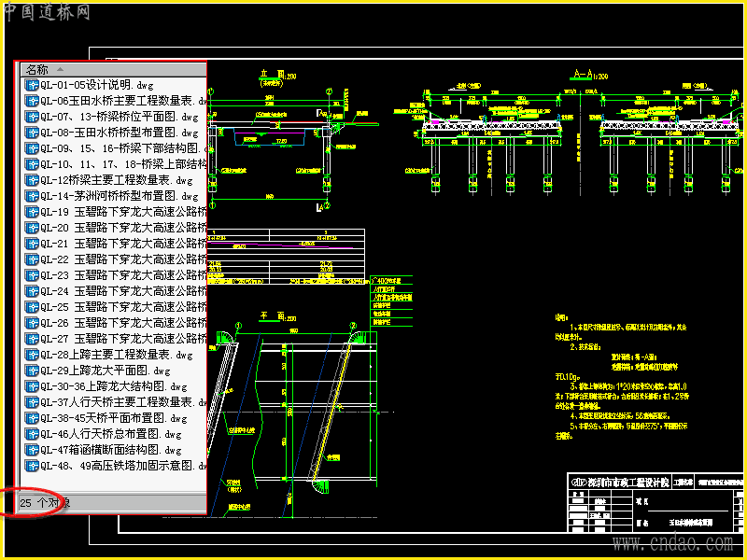Click the 25 个对象 status bar text

(45, 503)
